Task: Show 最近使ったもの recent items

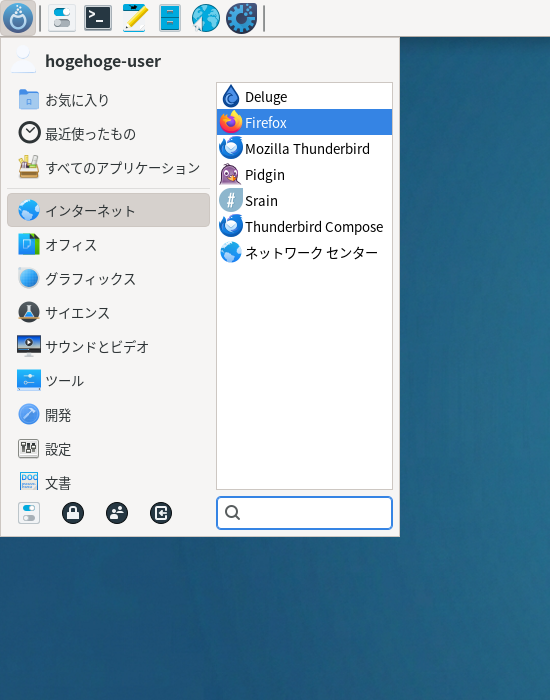Action: click(x=108, y=133)
